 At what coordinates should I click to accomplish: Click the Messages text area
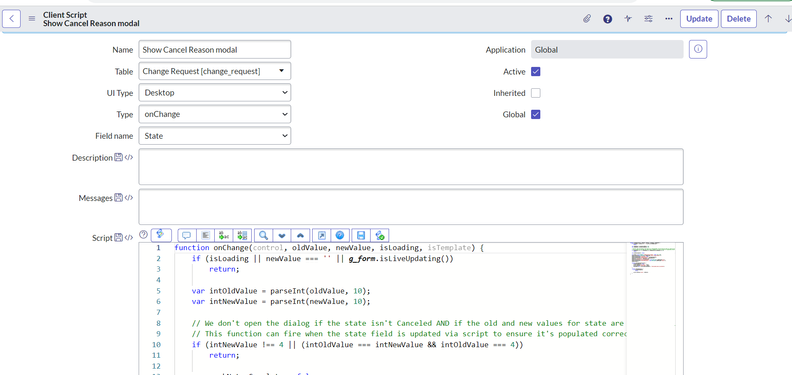coord(411,207)
